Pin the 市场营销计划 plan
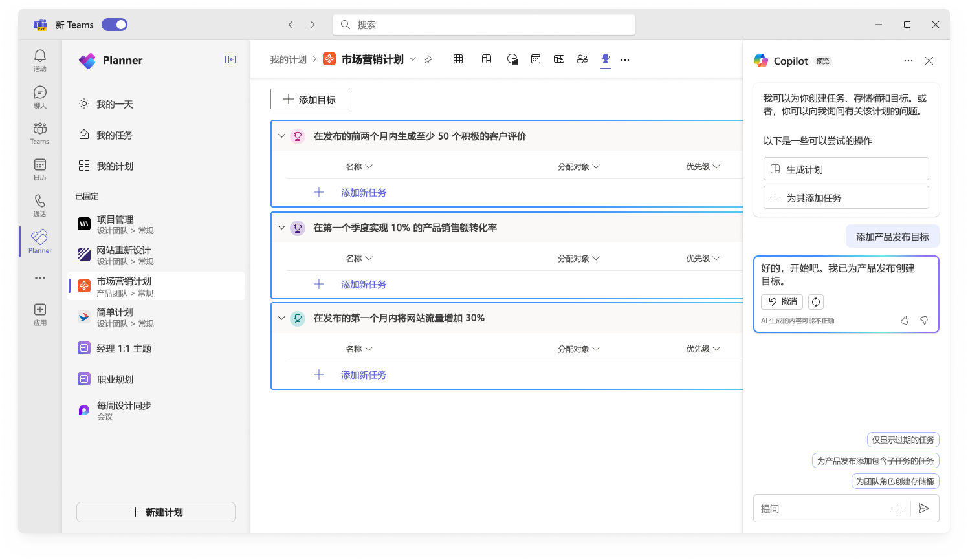 [x=428, y=59]
